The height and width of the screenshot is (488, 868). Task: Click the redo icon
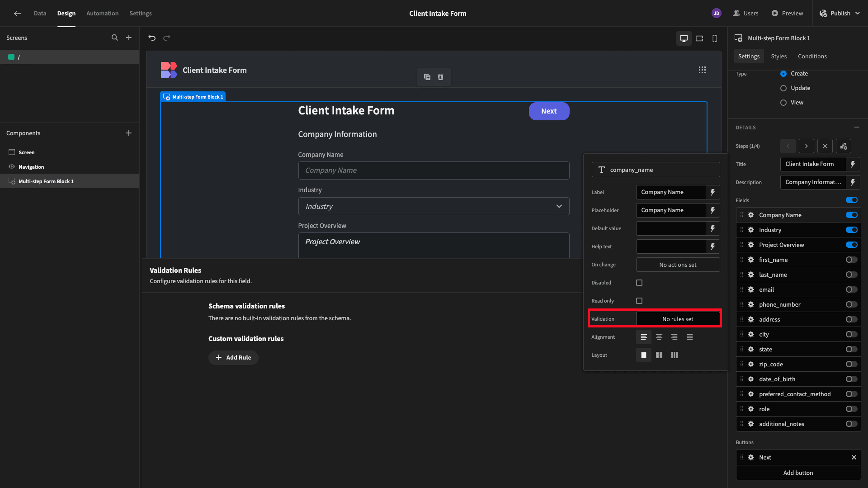click(x=167, y=38)
